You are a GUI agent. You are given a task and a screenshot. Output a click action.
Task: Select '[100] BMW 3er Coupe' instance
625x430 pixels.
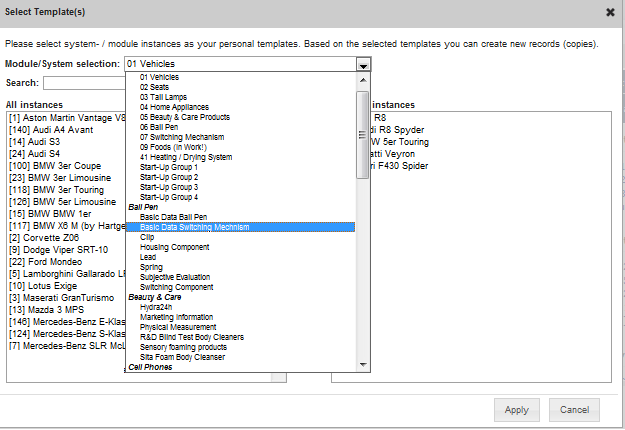(55, 166)
